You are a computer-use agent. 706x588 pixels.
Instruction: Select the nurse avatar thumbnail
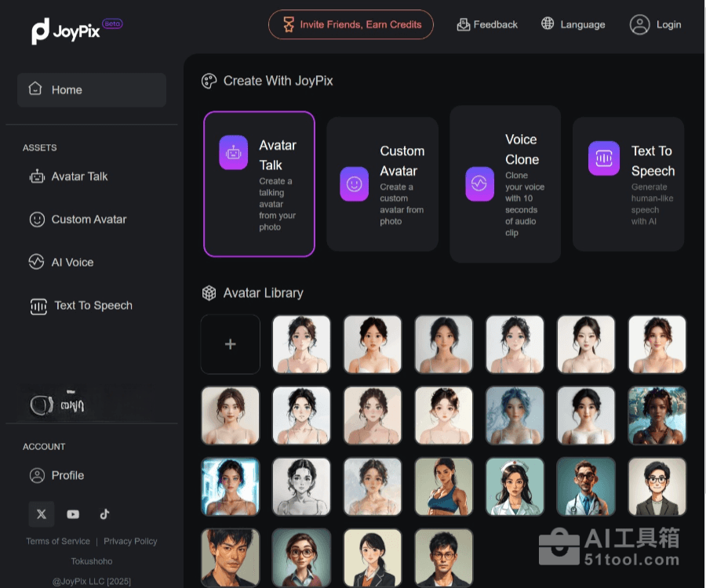click(x=514, y=487)
